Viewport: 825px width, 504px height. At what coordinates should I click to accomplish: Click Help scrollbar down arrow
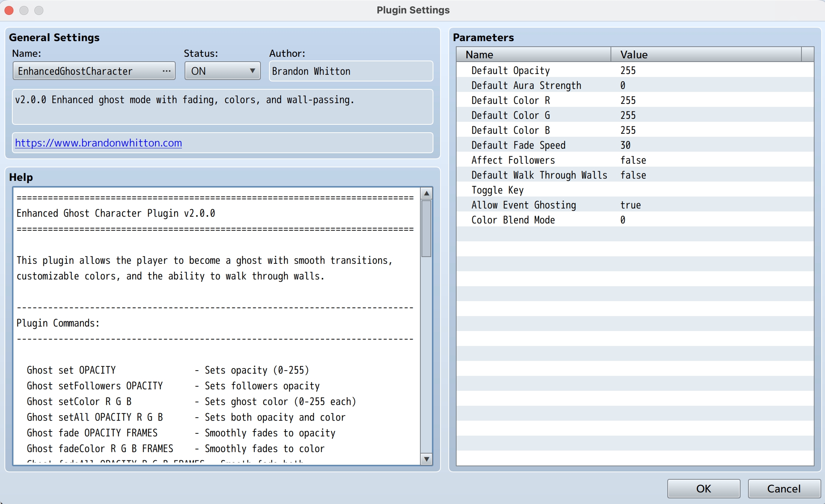tap(426, 459)
